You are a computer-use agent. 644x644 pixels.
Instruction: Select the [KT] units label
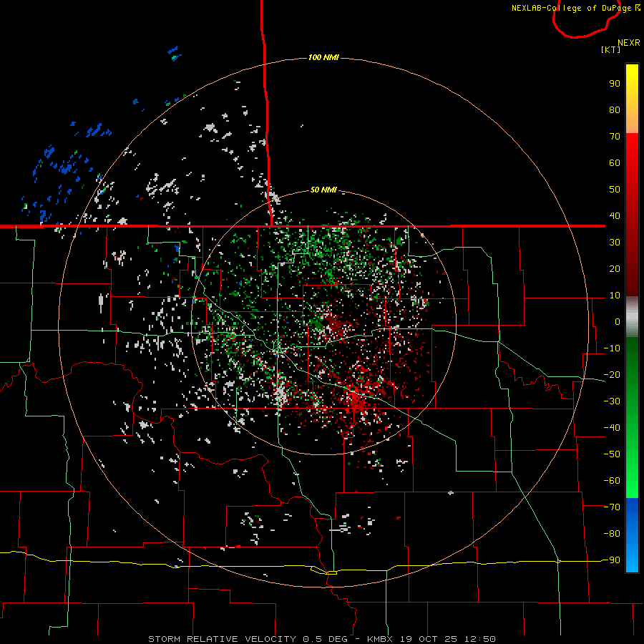pyautogui.click(x=611, y=49)
